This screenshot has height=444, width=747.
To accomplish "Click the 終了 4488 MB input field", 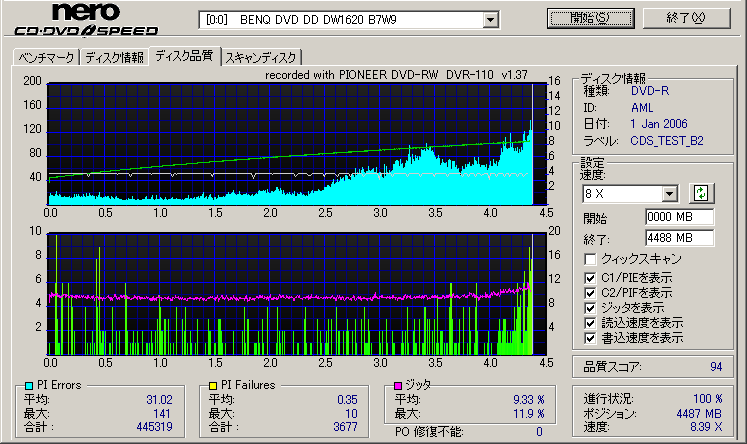I will click(679, 238).
